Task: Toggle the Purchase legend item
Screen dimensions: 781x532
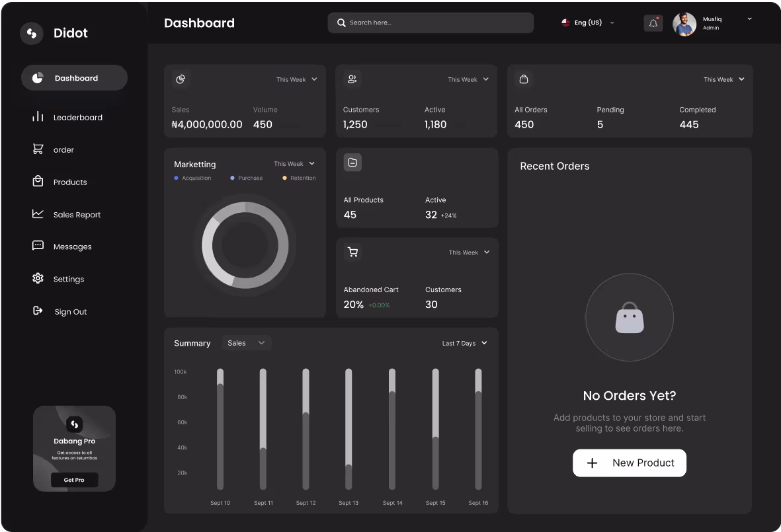Action: [246, 178]
